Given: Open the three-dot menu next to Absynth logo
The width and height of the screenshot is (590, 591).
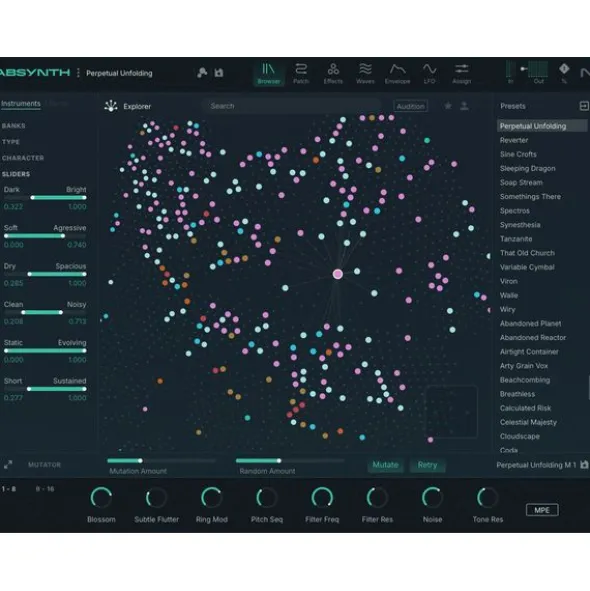Looking at the screenshot, I should pos(78,72).
